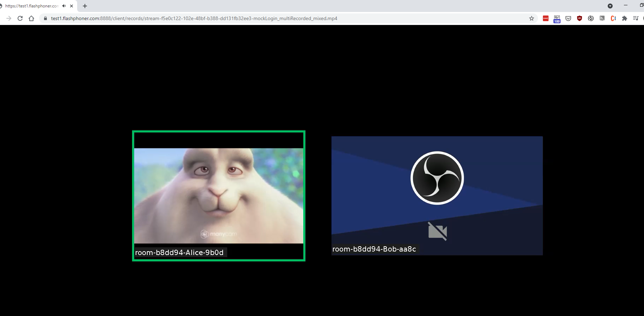Viewport: 644px width, 316px height.
Task: Click the orange C extension icon
Action: [613, 18]
